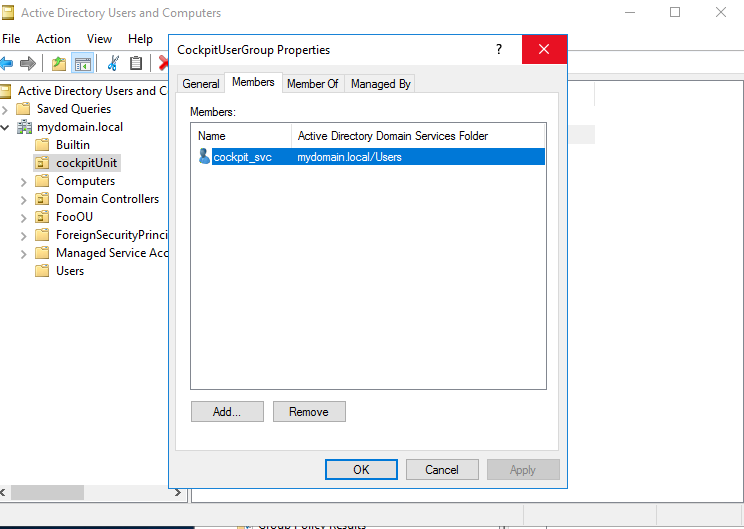Select the Users container label

click(x=70, y=271)
